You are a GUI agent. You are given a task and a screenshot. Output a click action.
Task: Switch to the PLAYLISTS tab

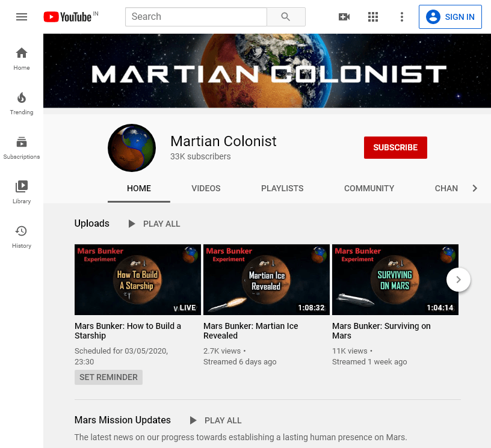(282, 188)
